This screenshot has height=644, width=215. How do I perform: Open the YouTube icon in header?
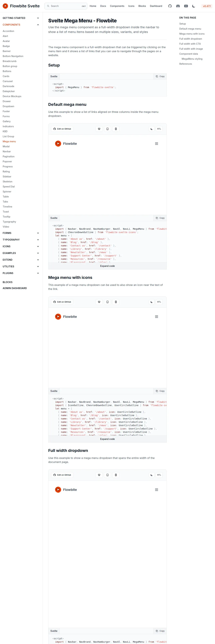click(186, 6)
